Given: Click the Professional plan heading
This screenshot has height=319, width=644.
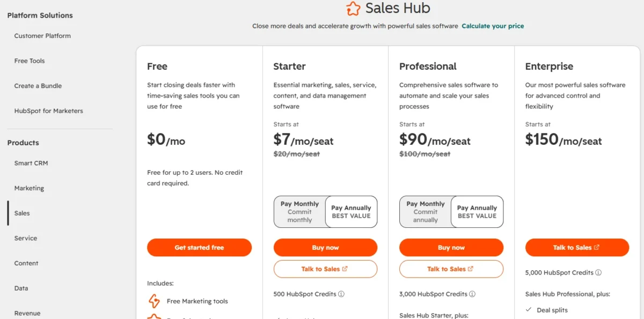Looking at the screenshot, I should pyautogui.click(x=428, y=66).
